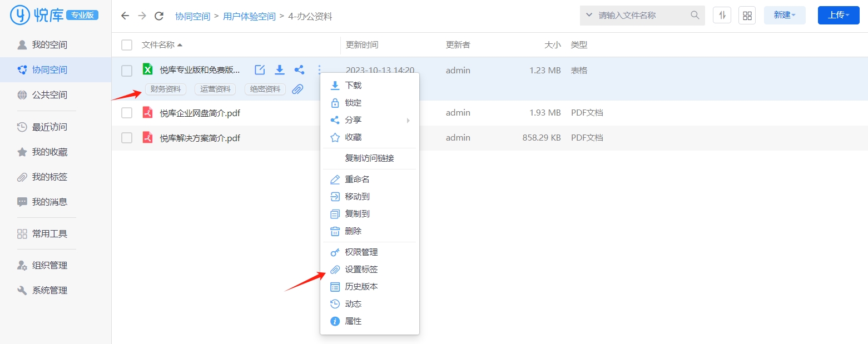
Task: Click the sort order toggle icon
Action: click(x=722, y=16)
